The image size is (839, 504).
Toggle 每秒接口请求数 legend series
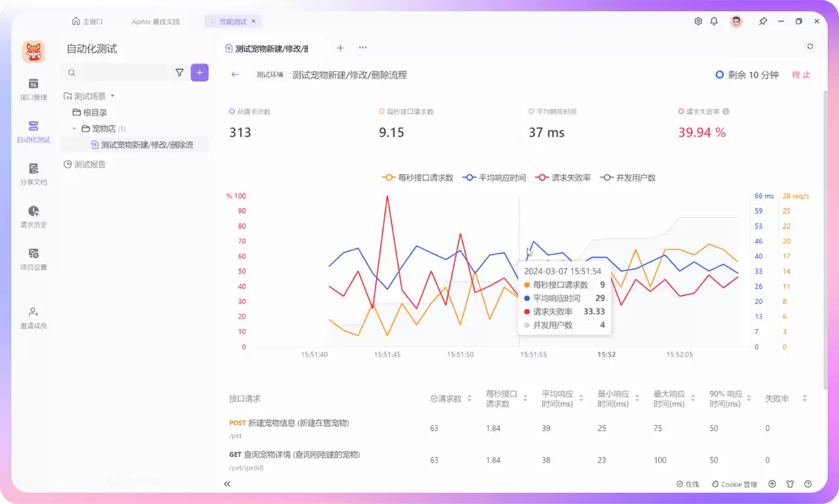[x=418, y=178]
